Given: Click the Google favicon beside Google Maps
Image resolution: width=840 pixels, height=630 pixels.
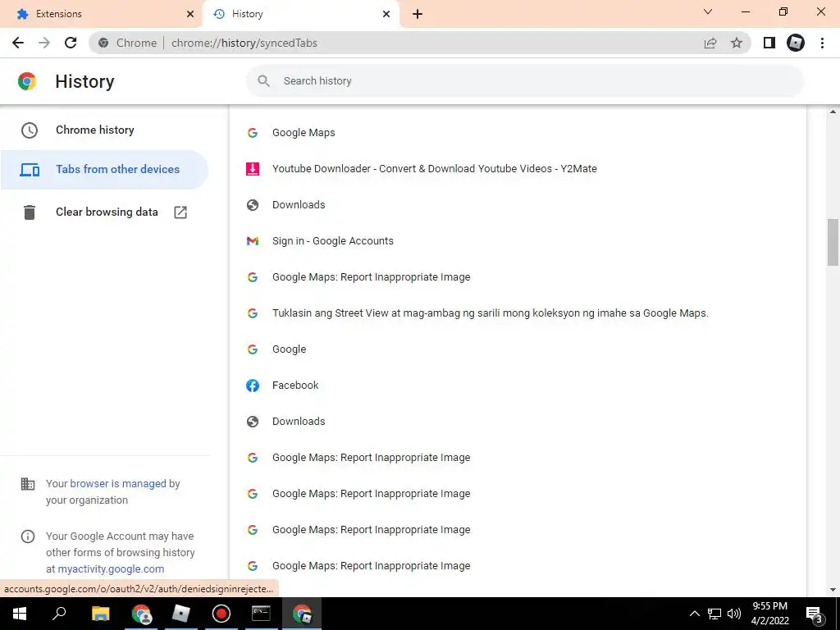Looking at the screenshot, I should (x=253, y=133).
